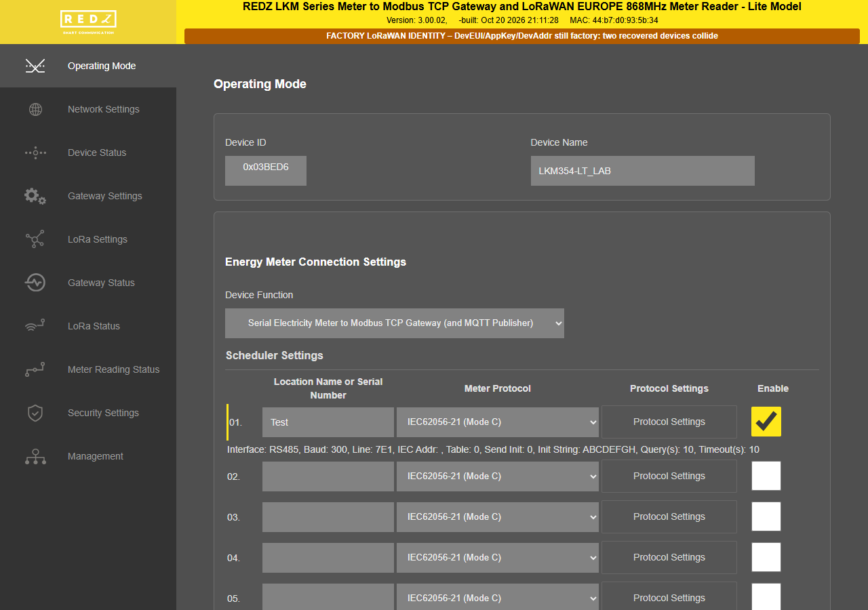Open the Device Function dropdown

coord(395,323)
